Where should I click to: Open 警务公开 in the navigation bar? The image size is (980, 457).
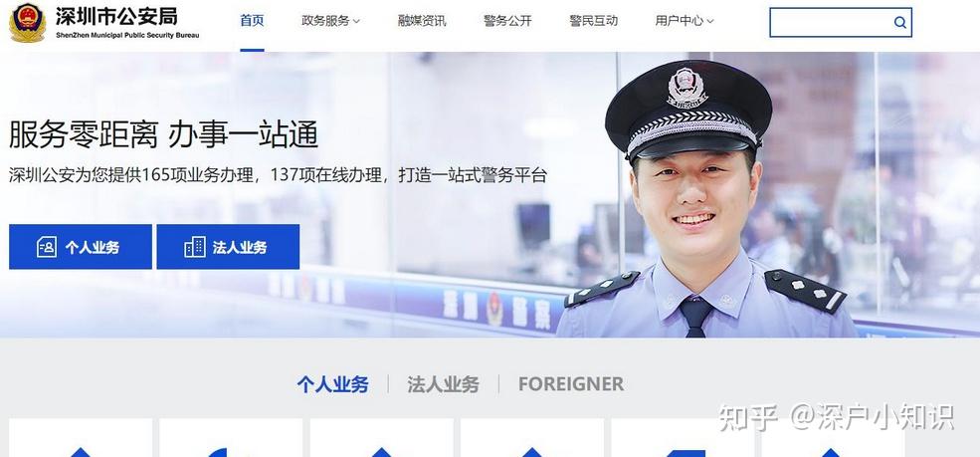[507, 21]
